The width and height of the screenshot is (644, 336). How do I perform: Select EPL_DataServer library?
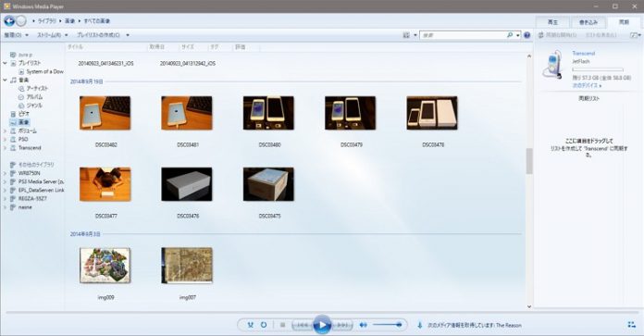point(37,190)
